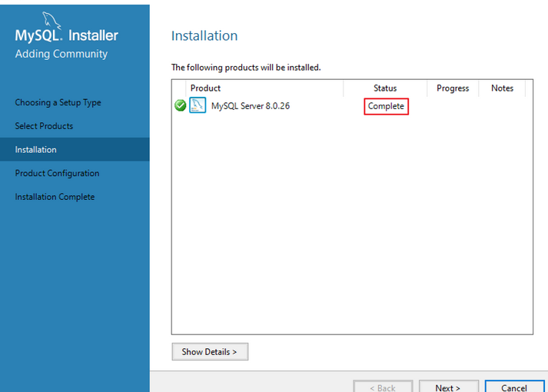Click the Progress column header

[x=453, y=88]
